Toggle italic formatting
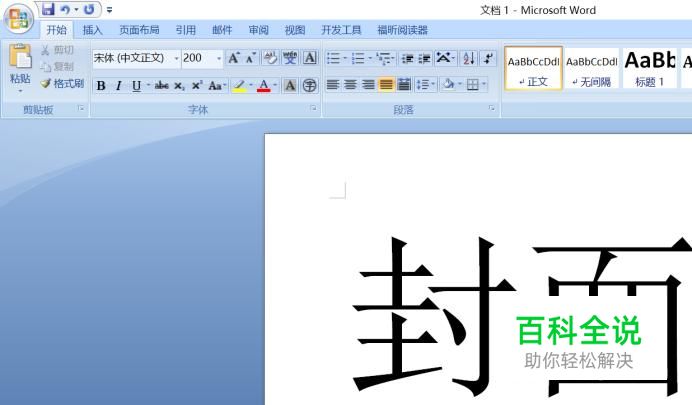 click(118, 86)
